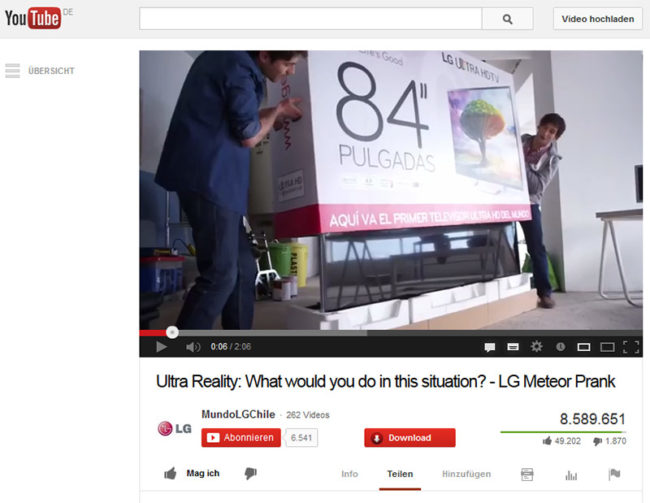Image resolution: width=650 pixels, height=503 pixels.
Task: Click the 0:06 / 2:06 time display
Action: coord(231,347)
